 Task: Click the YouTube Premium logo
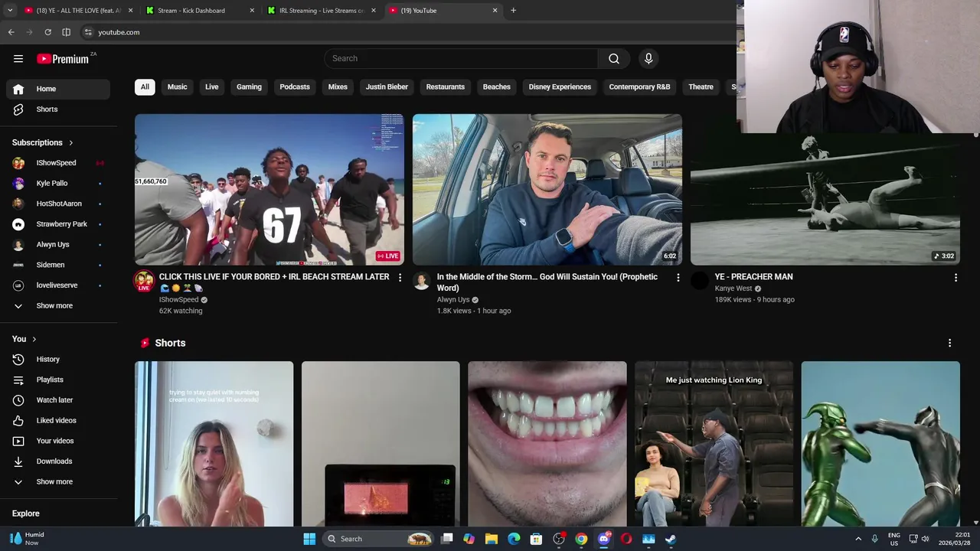tap(63, 59)
